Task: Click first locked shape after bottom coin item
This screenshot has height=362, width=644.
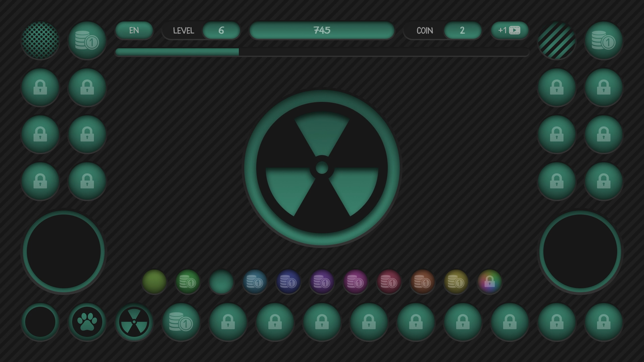Action: 228,322
